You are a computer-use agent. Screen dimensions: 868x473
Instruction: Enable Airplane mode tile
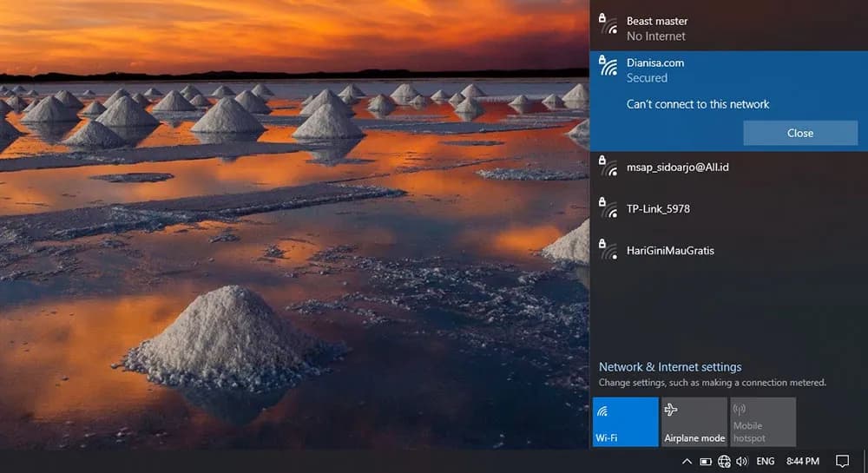[x=694, y=422]
